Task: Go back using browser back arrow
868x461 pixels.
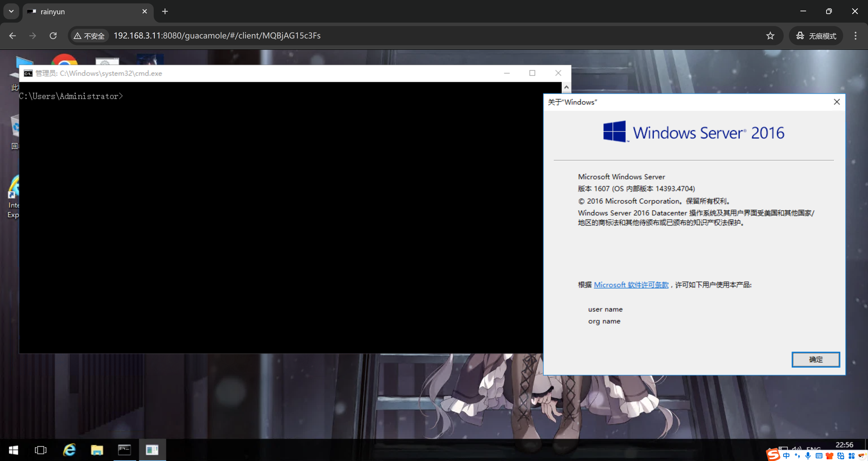Action: click(x=12, y=36)
